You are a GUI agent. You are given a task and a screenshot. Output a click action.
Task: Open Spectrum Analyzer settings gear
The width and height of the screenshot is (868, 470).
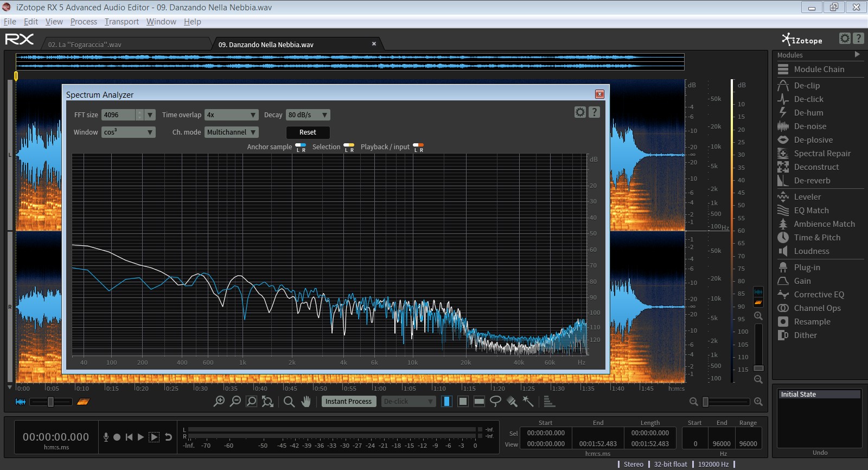(x=580, y=112)
